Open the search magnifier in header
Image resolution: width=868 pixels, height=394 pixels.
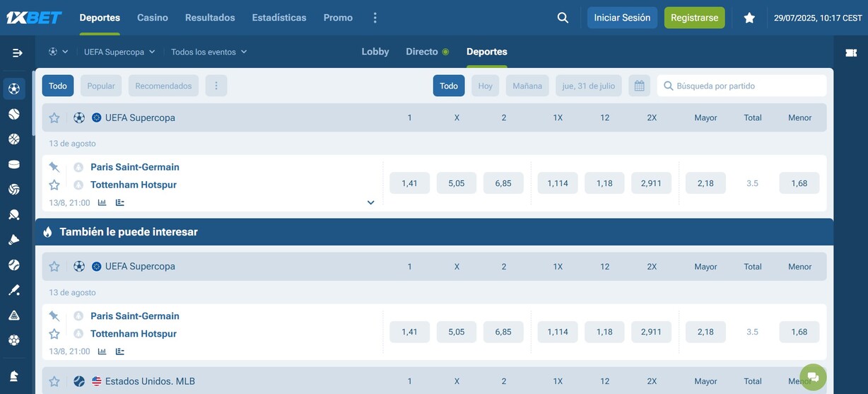coord(563,18)
